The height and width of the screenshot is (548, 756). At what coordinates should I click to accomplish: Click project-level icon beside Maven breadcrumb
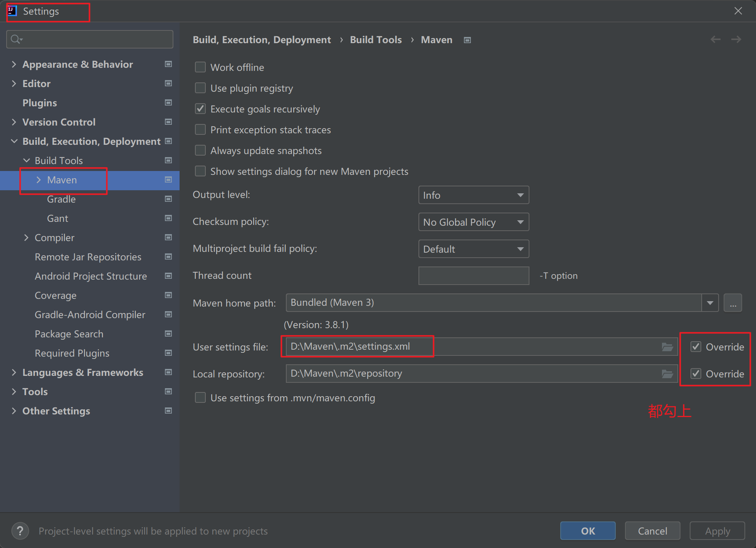[x=467, y=40]
